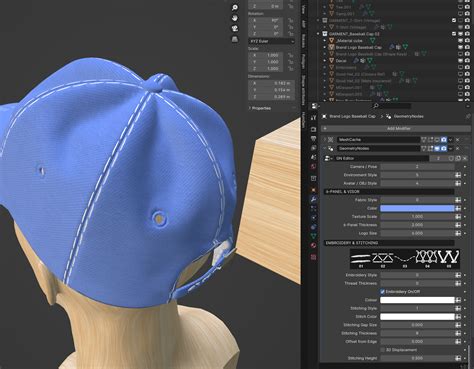Screen dimensions: 474x369
Task: Select Brand Logo Baseball Cap in outliner
Action: tap(358, 47)
